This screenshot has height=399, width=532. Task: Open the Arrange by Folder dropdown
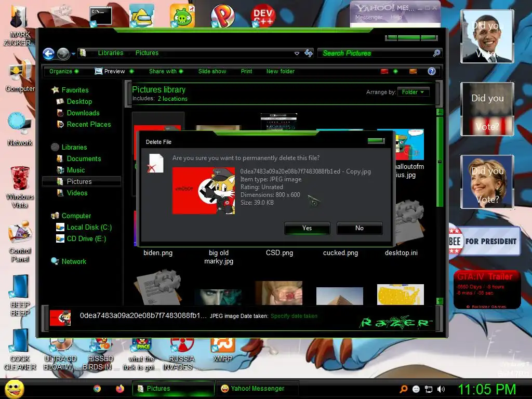point(413,92)
